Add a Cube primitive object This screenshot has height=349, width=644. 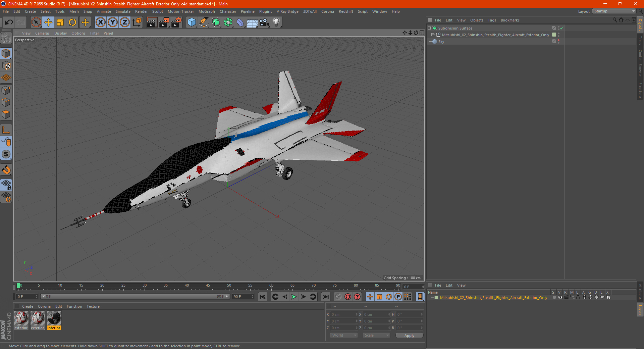coord(192,22)
